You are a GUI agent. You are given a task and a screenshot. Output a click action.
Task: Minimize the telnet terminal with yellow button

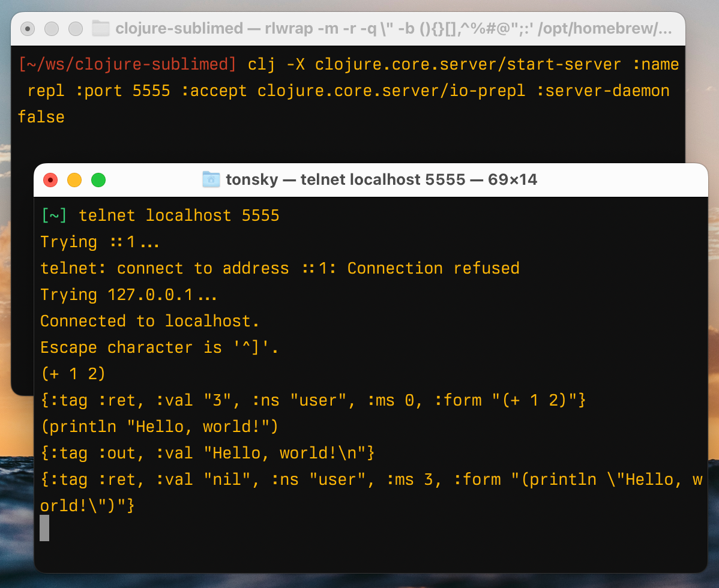(x=74, y=179)
